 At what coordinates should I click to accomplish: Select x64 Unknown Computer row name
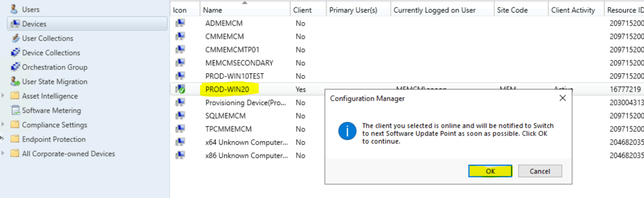pos(246,142)
